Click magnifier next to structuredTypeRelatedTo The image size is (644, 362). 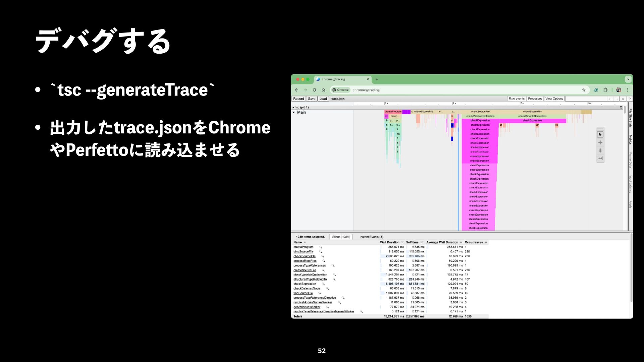coord(334,279)
